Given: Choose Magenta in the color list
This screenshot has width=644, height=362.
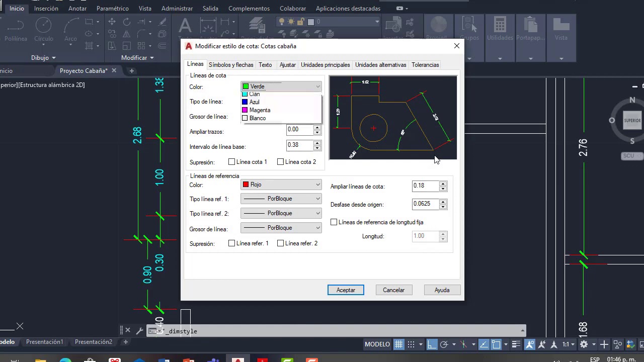Looking at the screenshot, I should 281,110.
